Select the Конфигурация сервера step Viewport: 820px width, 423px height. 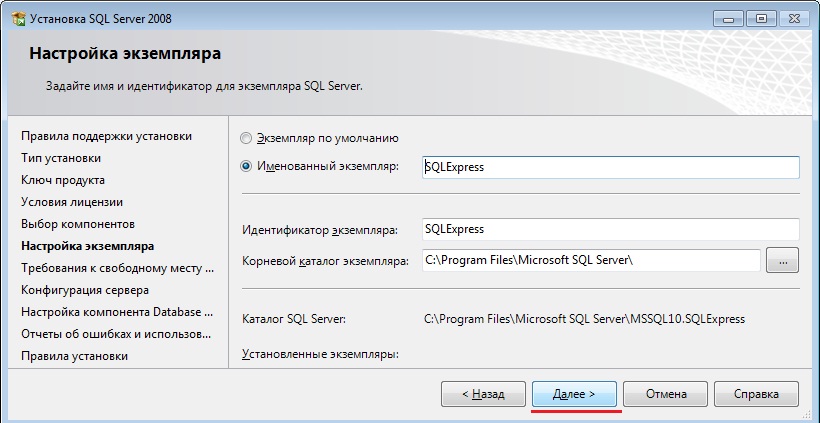point(85,290)
